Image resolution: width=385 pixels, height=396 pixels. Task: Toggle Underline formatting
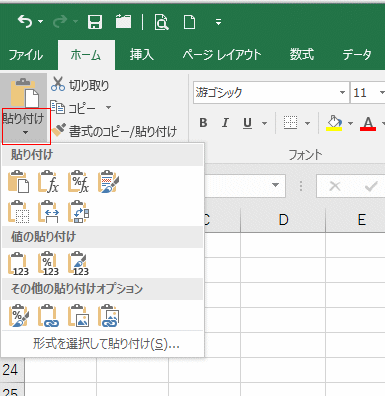247,123
